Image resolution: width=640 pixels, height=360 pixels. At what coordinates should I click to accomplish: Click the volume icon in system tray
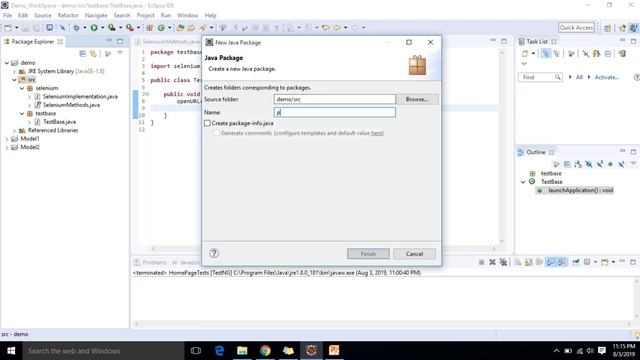(590, 351)
